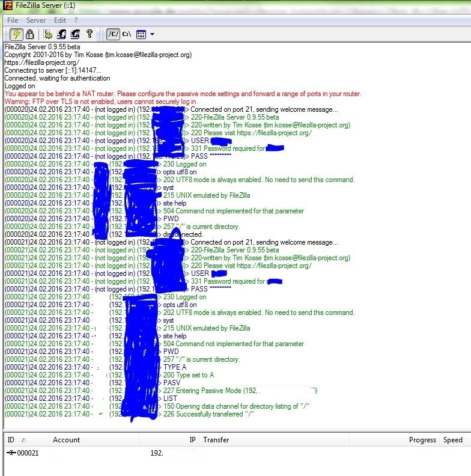Open the Users editor icon
Viewport: 471px width, 476px height.
tap(61, 34)
